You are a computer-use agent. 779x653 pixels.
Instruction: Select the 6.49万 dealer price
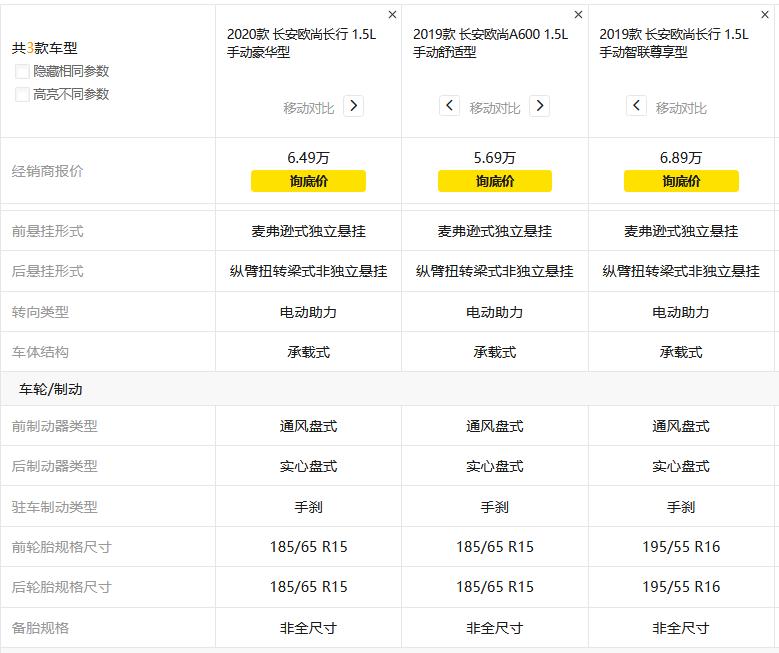tap(309, 158)
